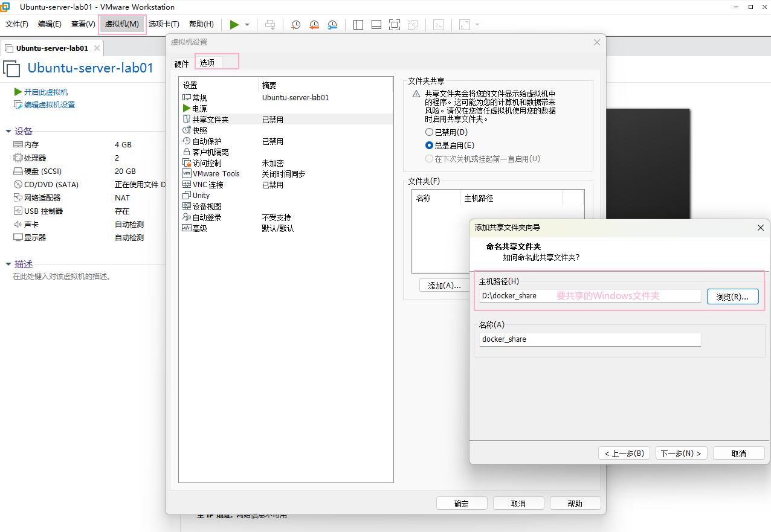Select 客户机隔离 in the settings list

[286, 152]
